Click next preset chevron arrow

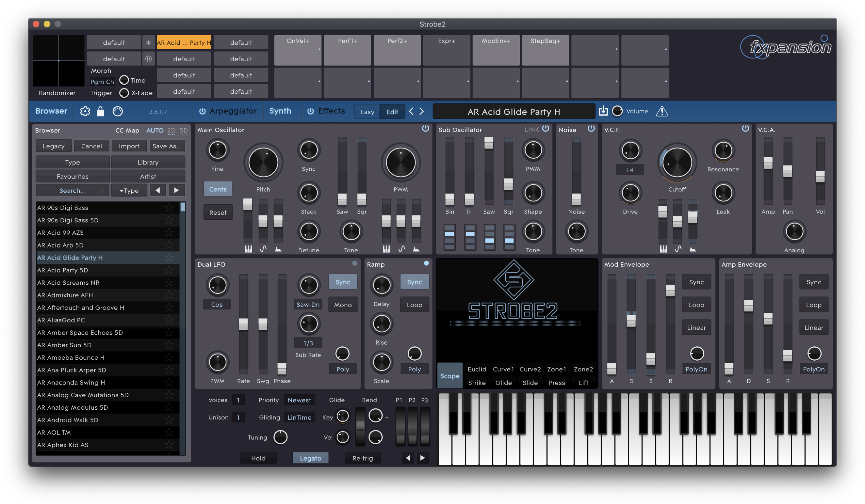click(422, 111)
